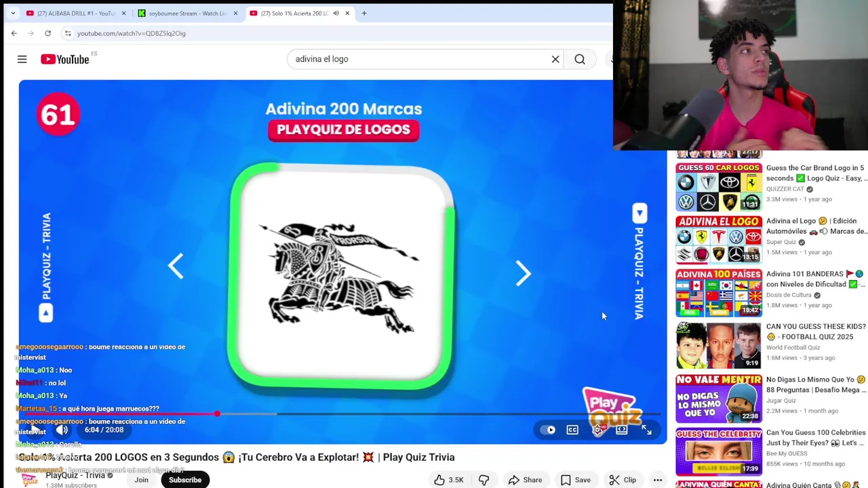The image size is (868, 488).
Task: Close the ALIBABA DRILL #1 tab
Action: (x=123, y=13)
